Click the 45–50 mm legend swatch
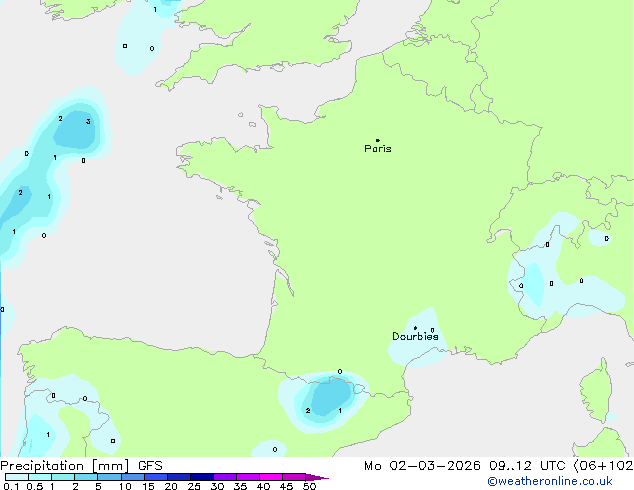Viewport: 634px width, 490px height. click(x=294, y=477)
